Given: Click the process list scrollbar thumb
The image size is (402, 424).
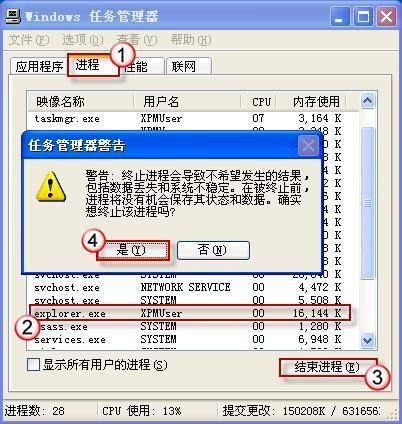Looking at the screenshot, I should (x=368, y=203).
